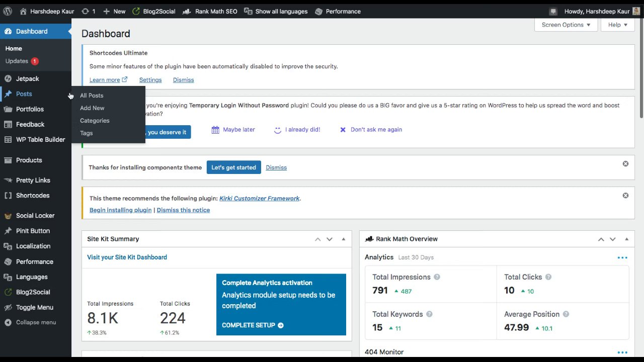The height and width of the screenshot is (362, 644).
Task: Click the WordPress logo in admin bar
Action: (x=9, y=11)
